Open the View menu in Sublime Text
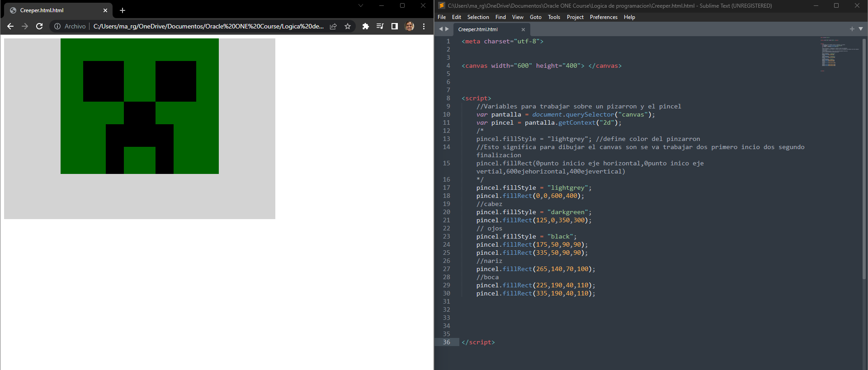Screen dimensions: 868x370 pos(518,17)
